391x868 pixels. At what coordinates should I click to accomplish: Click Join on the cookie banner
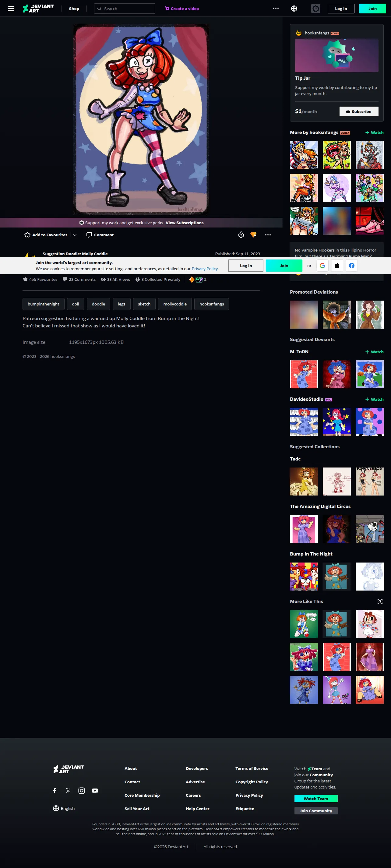[x=284, y=266]
